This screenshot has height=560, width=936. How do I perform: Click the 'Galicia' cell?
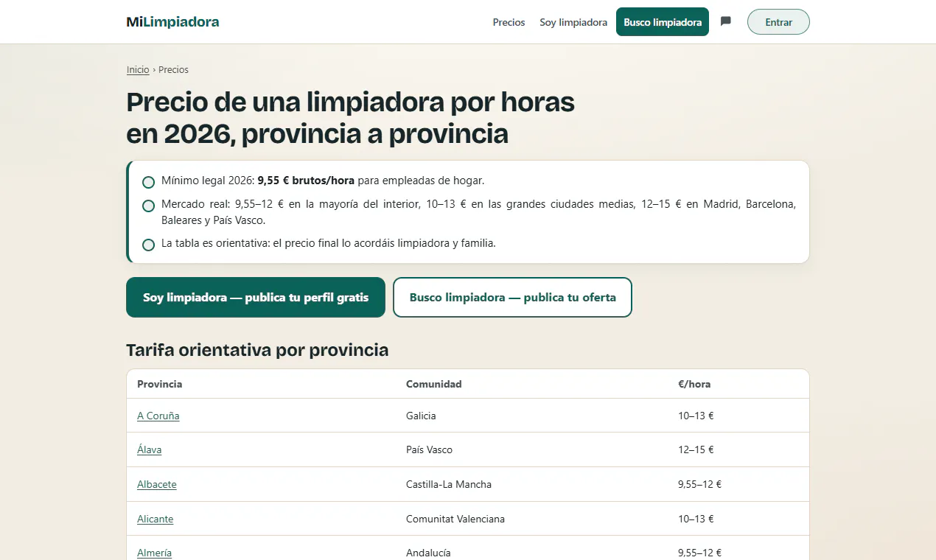tap(421, 416)
